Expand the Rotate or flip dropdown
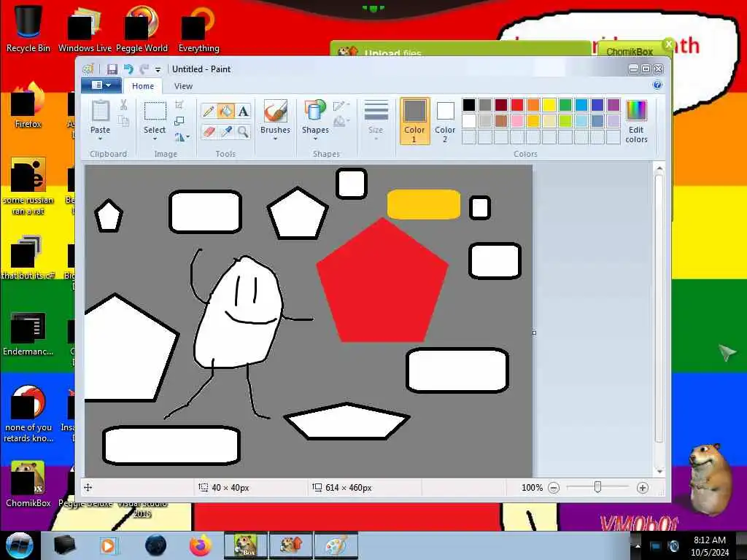Image resolution: width=747 pixels, height=560 pixels. [182, 137]
